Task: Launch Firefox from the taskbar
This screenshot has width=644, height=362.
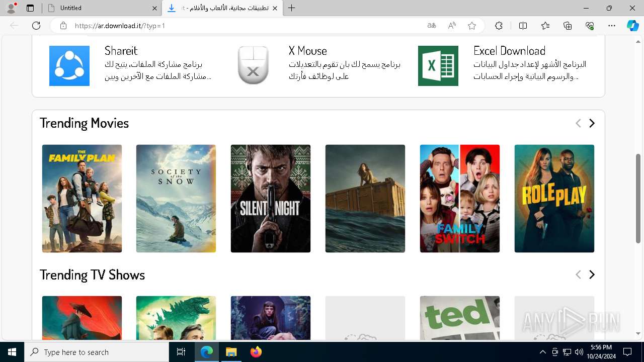Action: (256, 352)
